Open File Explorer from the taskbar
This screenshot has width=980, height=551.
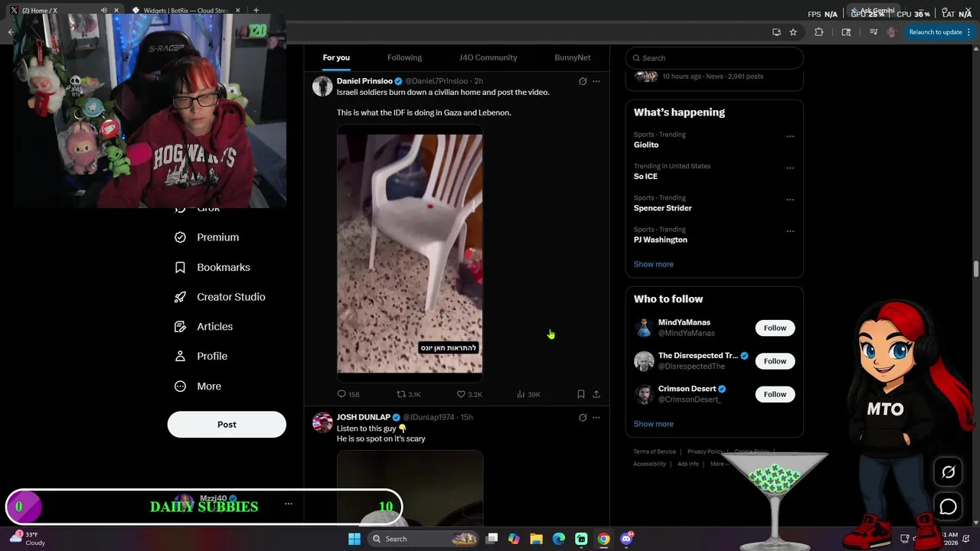pos(536,539)
